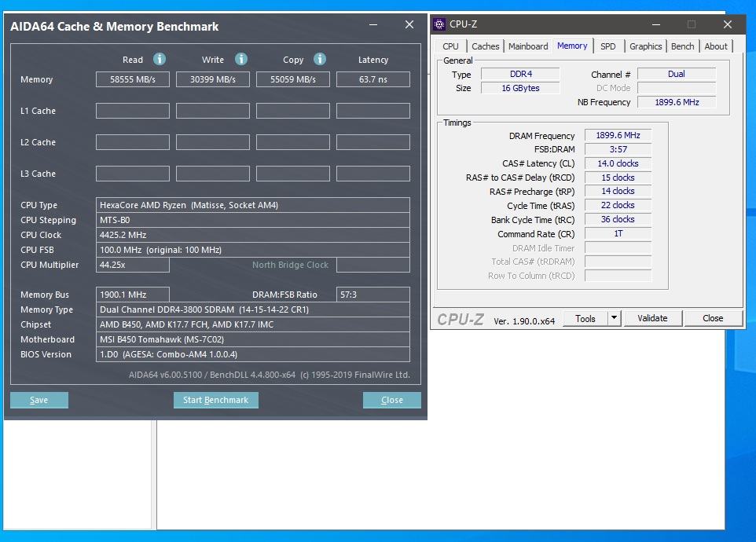The image size is (756, 542).
Task: Click the Read info icon in AIDA64
Action: (x=160, y=59)
